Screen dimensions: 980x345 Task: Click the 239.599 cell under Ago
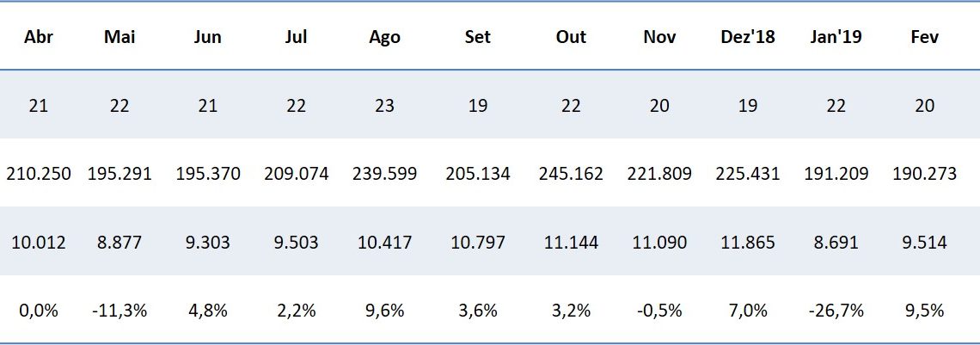(x=384, y=174)
